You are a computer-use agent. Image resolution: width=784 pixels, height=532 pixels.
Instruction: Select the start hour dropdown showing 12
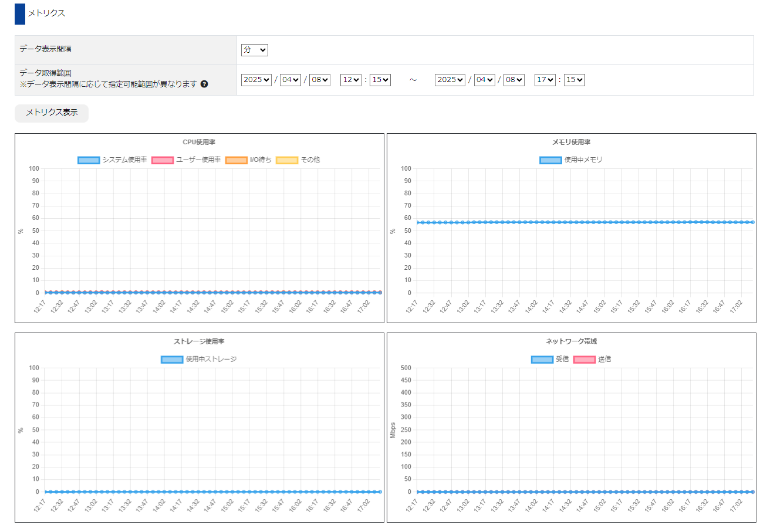(x=351, y=80)
